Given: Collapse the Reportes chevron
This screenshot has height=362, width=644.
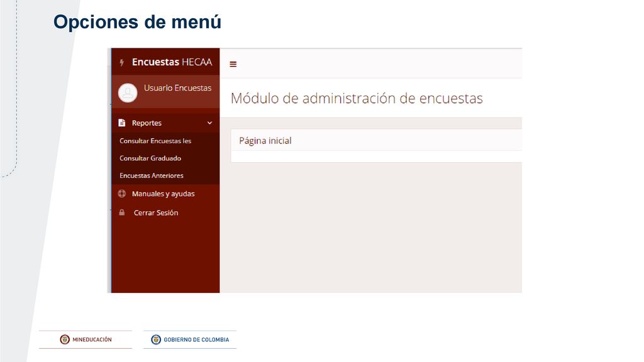Looking at the screenshot, I should click(x=209, y=123).
